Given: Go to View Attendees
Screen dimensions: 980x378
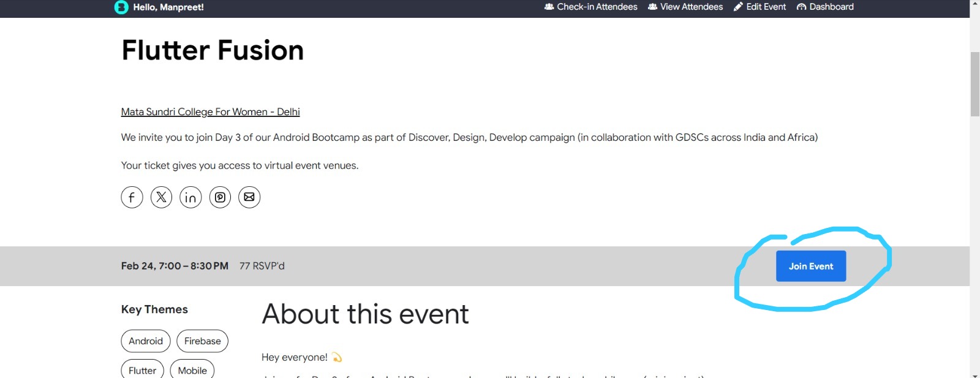Looking at the screenshot, I should pyautogui.click(x=685, y=7).
